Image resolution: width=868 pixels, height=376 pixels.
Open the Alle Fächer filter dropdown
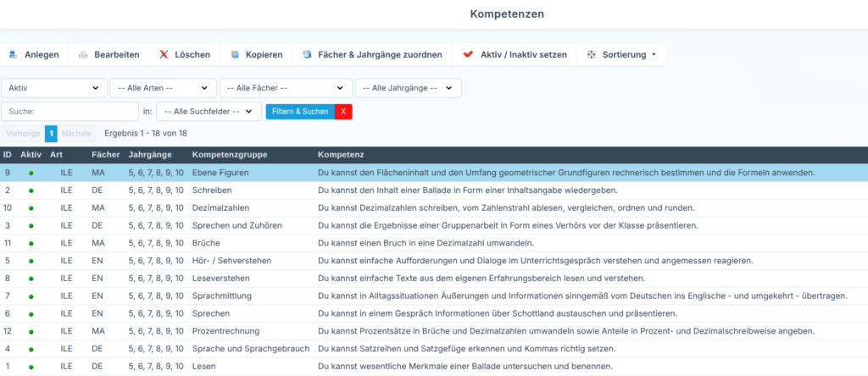(x=286, y=88)
